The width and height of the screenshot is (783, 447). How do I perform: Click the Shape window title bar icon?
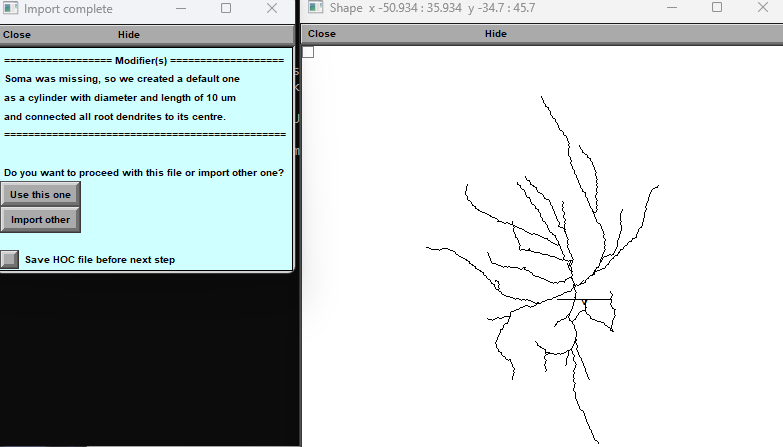pyautogui.click(x=316, y=8)
